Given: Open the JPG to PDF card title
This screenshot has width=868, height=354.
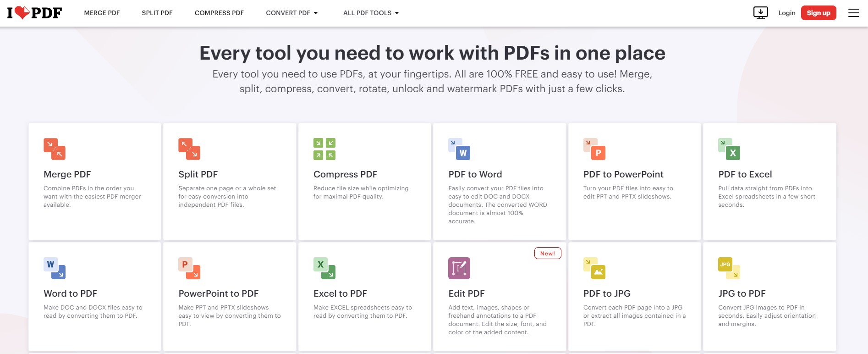Looking at the screenshot, I should 742,293.
